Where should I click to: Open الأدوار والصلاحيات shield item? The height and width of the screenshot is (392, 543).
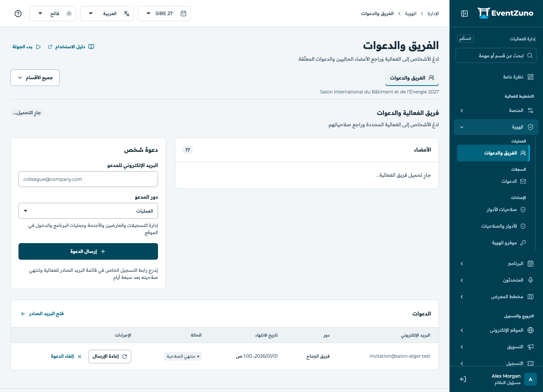point(493,226)
